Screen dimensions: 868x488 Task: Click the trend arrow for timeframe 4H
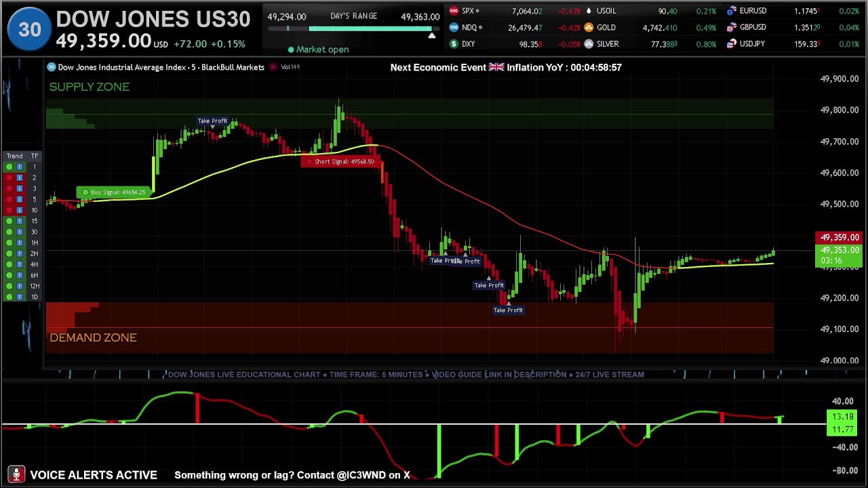[19, 264]
